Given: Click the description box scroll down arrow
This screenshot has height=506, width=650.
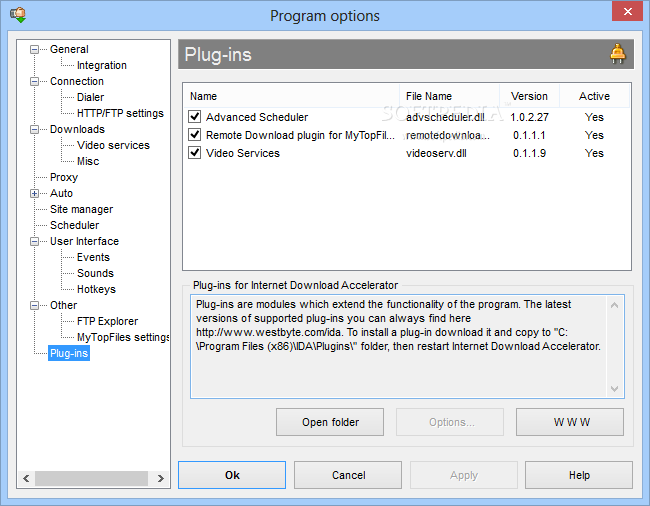Looking at the screenshot, I should click(x=614, y=389).
